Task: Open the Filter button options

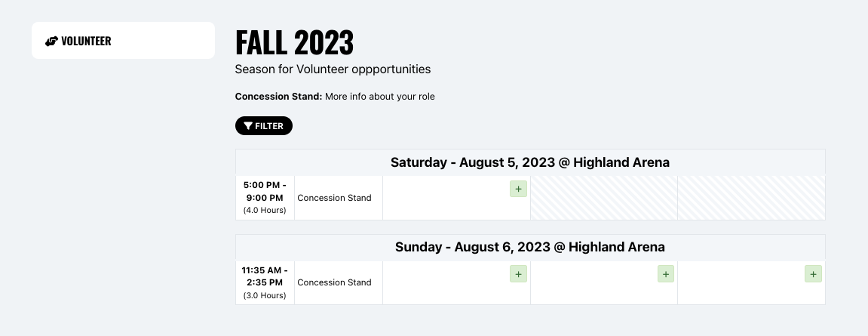Action: (264, 126)
